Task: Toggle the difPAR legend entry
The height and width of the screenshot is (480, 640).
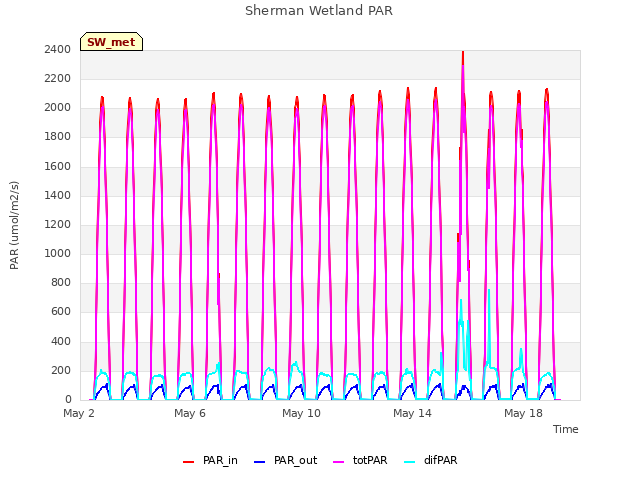Action: (431, 460)
